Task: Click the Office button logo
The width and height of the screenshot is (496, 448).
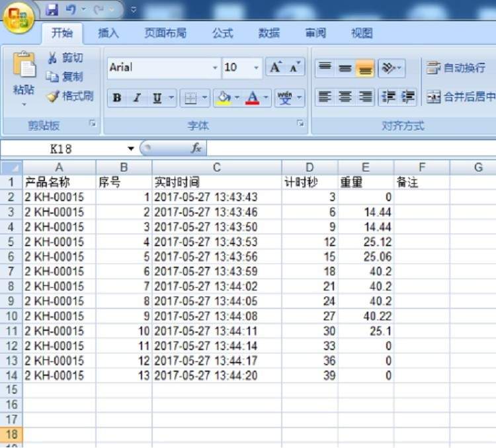Action: coord(19,18)
